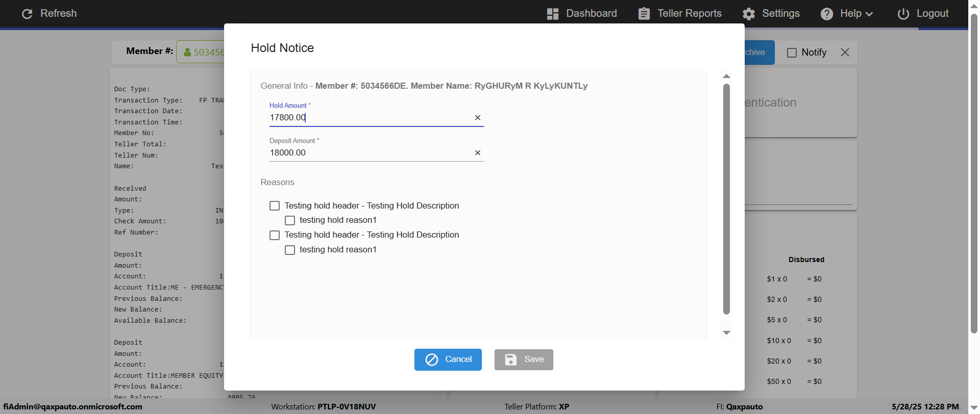
Task: Clear the Deposit Amount field
Action: (x=478, y=153)
